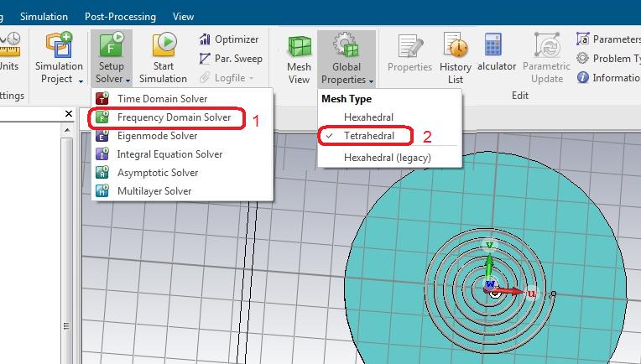Close the left navigation panel

(69, 113)
